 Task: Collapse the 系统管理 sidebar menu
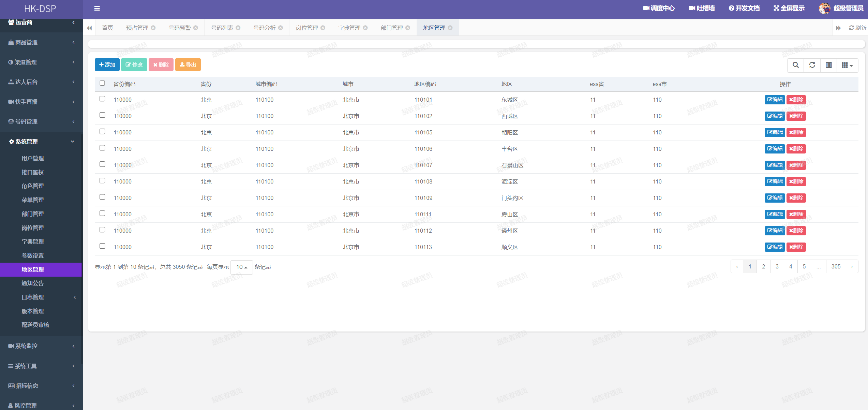coord(41,142)
